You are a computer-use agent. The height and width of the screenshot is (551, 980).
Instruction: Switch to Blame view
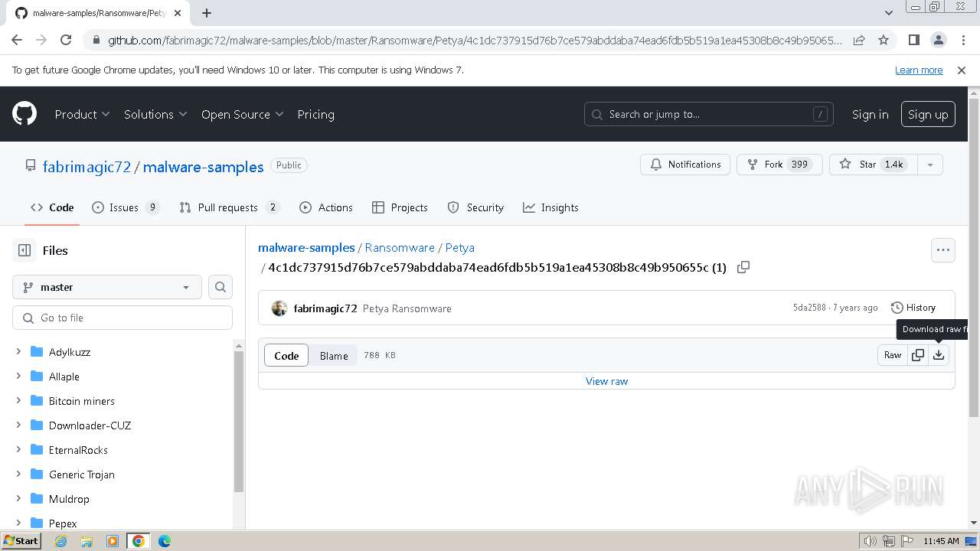(x=334, y=356)
